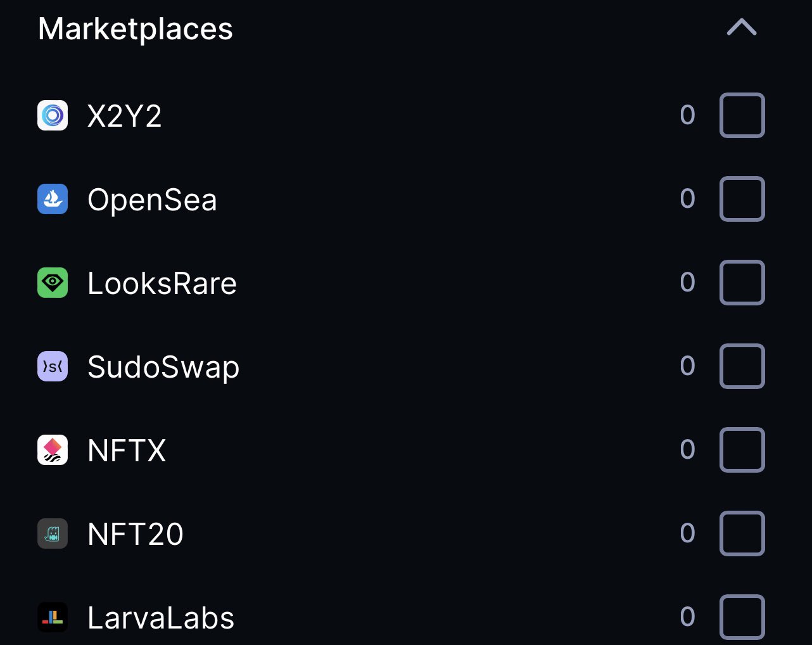Click the LooksRare green eye icon
This screenshot has height=645, width=812.
(53, 283)
